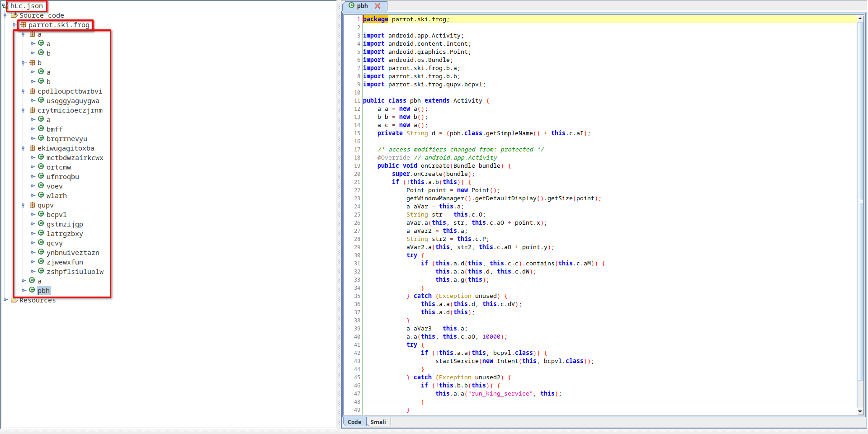Viewport: 868px width, 434px height.
Task: Click the latrgzbxy class icon
Action: (x=41, y=233)
